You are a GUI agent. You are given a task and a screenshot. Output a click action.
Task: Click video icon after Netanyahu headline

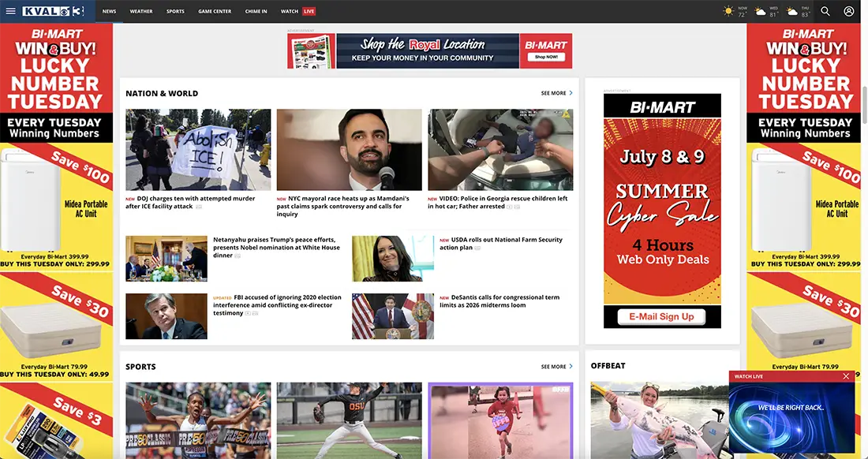click(x=238, y=256)
